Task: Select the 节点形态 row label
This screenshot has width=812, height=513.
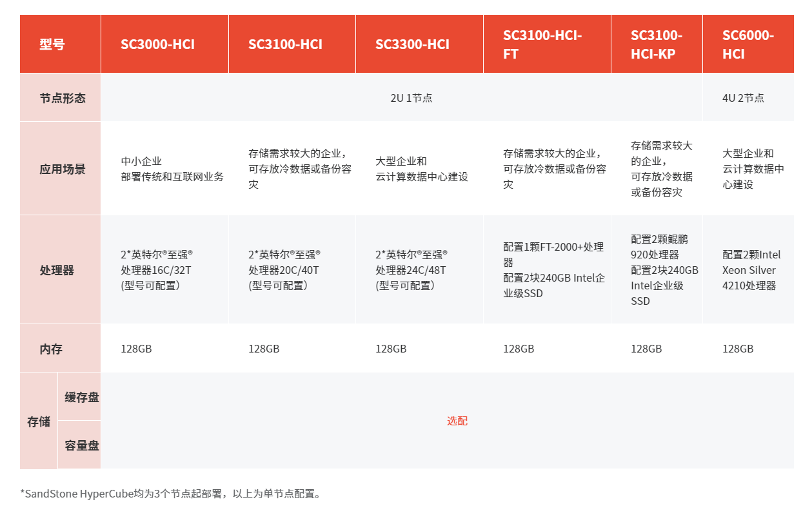Action: 62,98
